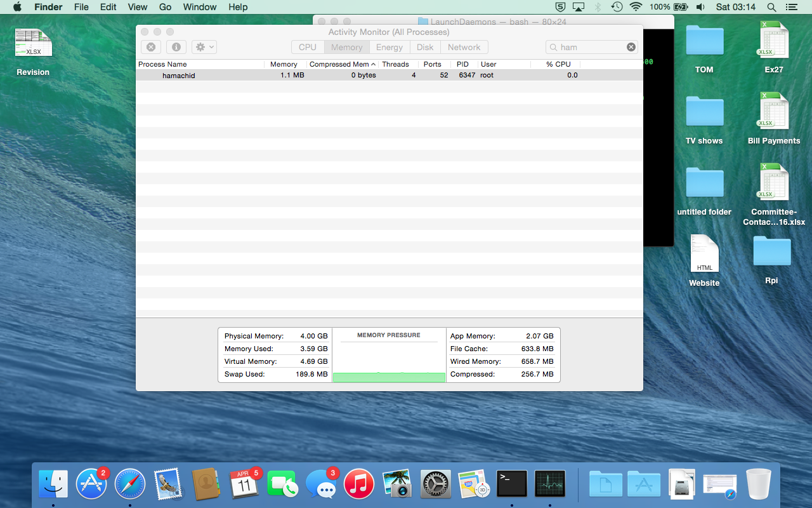
Task: Launch Safari from the Dock
Action: 129,484
